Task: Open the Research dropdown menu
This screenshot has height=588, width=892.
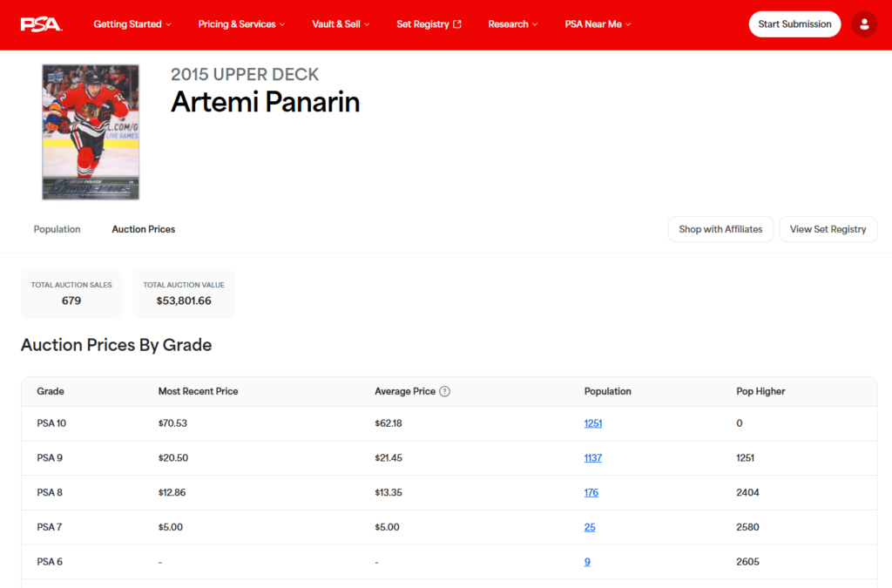Action: point(512,24)
